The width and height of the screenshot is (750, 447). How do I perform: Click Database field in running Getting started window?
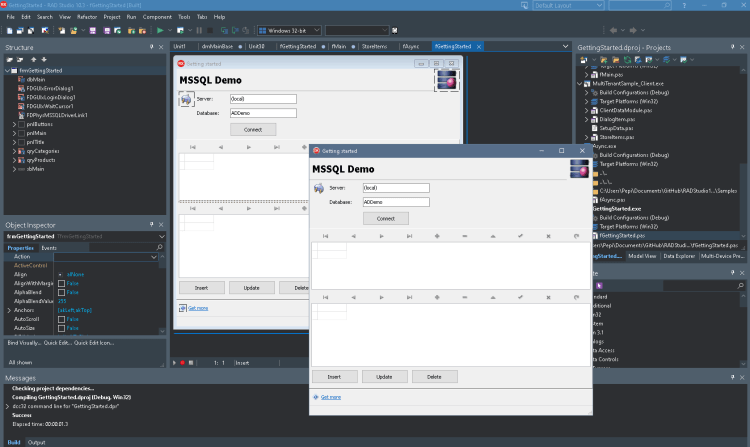coord(396,202)
